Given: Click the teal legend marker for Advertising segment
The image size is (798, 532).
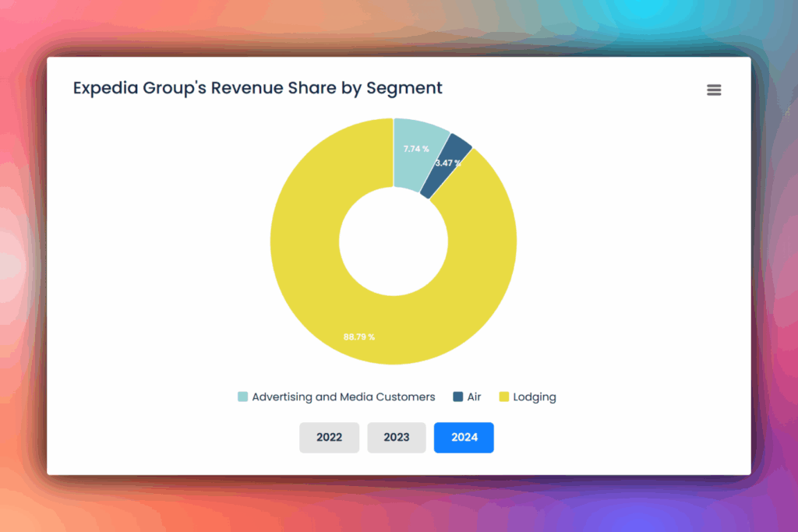Looking at the screenshot, I should point(244,396).
